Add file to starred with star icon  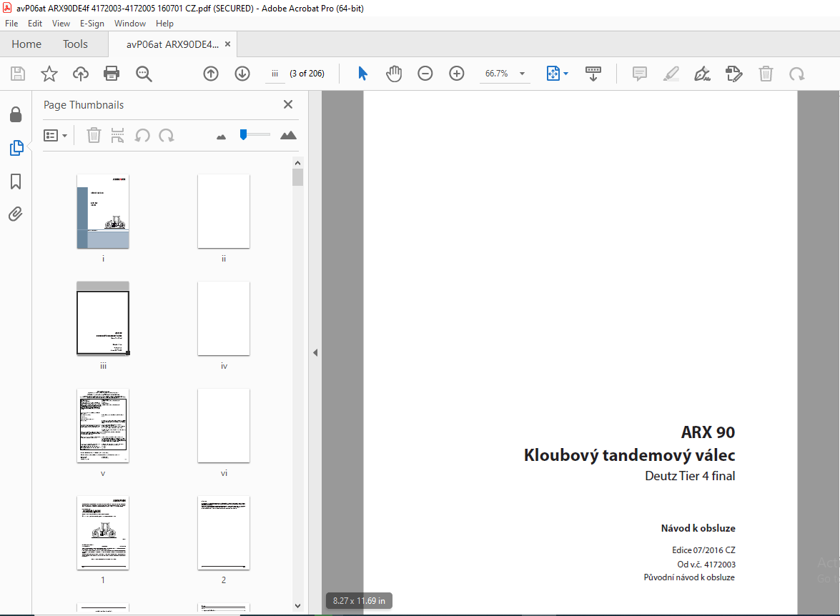click(49, 74)
